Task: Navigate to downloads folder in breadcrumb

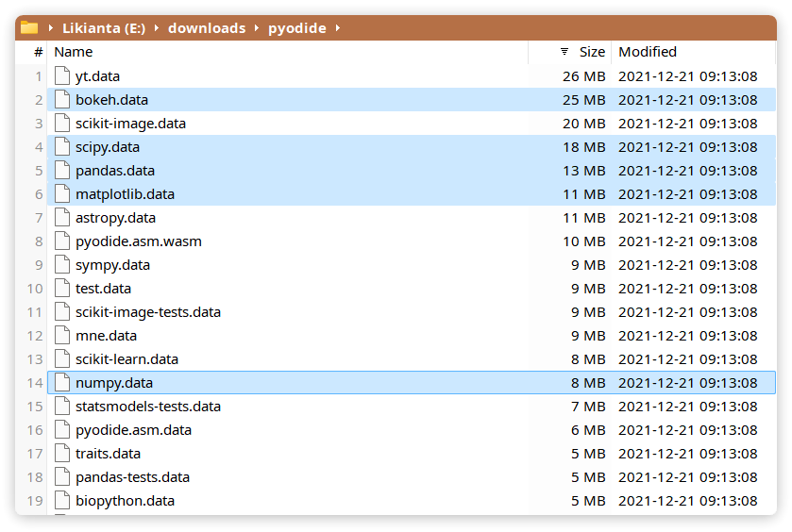Action: (207, 28)
